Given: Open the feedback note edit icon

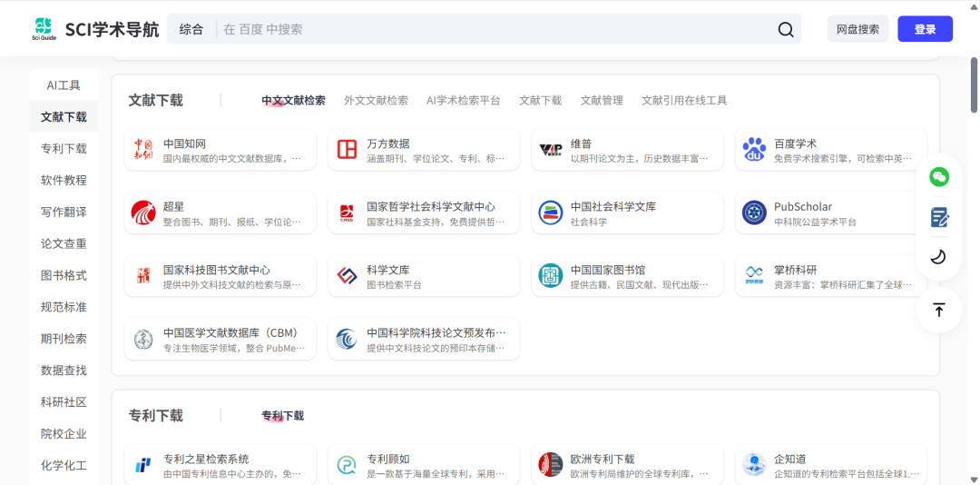Looking at the screenshot, I should [x=939, y=217].
